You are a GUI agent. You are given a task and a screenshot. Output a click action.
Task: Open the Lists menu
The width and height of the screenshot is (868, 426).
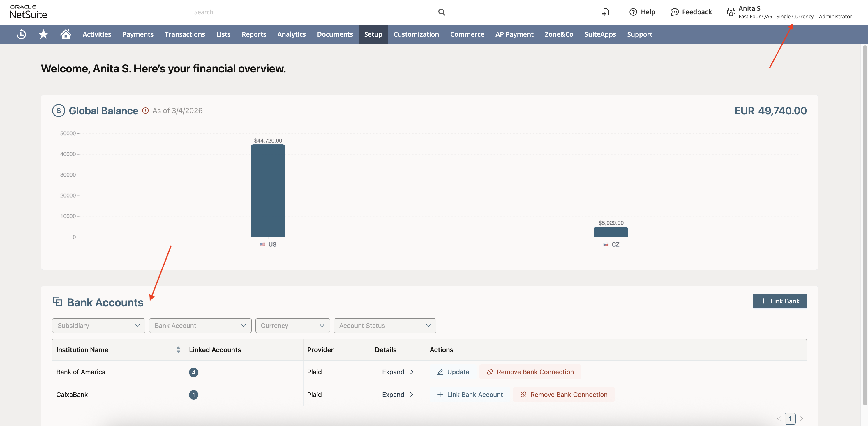[x=223, y=34]
